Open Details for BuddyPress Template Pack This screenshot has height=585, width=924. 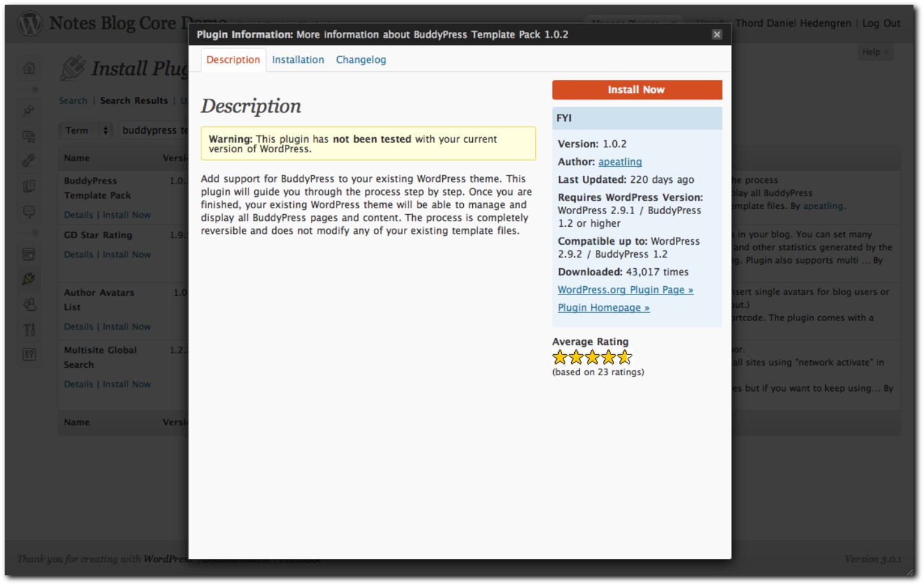click(78, 215)
